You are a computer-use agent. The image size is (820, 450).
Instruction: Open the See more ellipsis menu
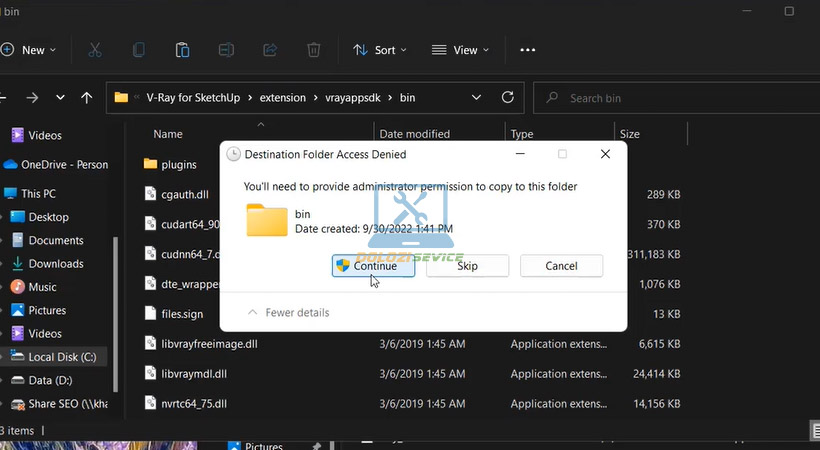coord(528,50)
